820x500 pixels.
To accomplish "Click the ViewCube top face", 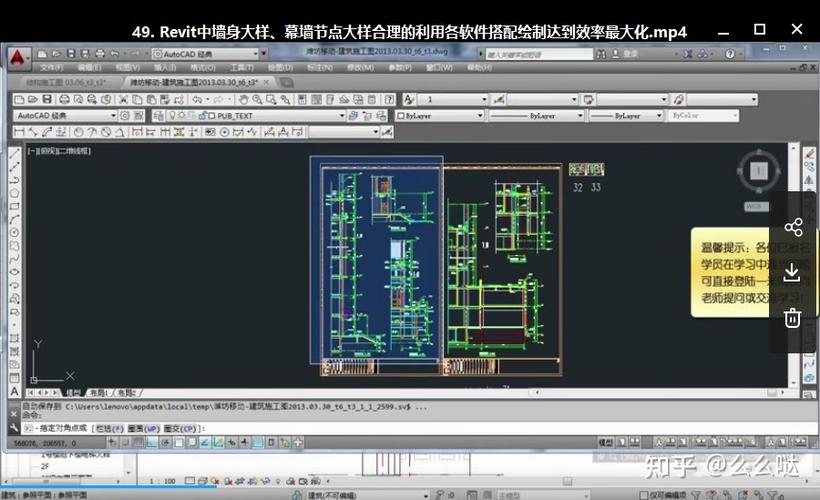I will pos(758,171).
